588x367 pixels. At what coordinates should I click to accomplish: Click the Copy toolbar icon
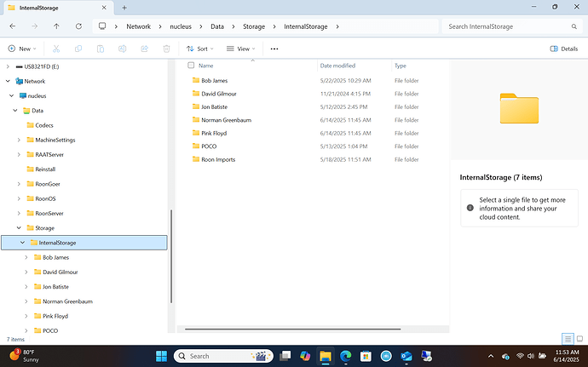pyautogui.click(x=78, y=49)
